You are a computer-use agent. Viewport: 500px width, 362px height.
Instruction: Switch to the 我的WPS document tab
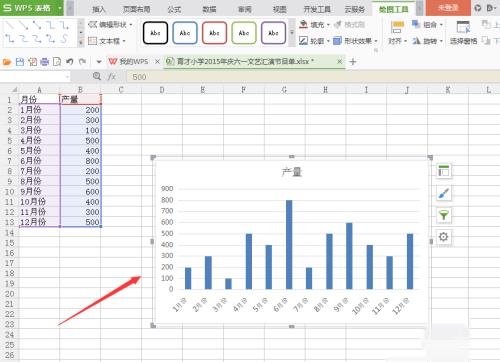(x=130, y=62)
